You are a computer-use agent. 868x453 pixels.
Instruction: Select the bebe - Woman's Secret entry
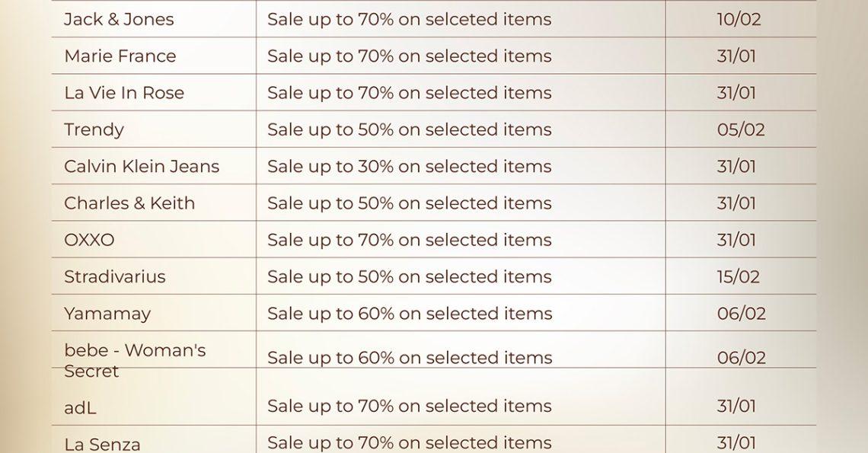135,360
